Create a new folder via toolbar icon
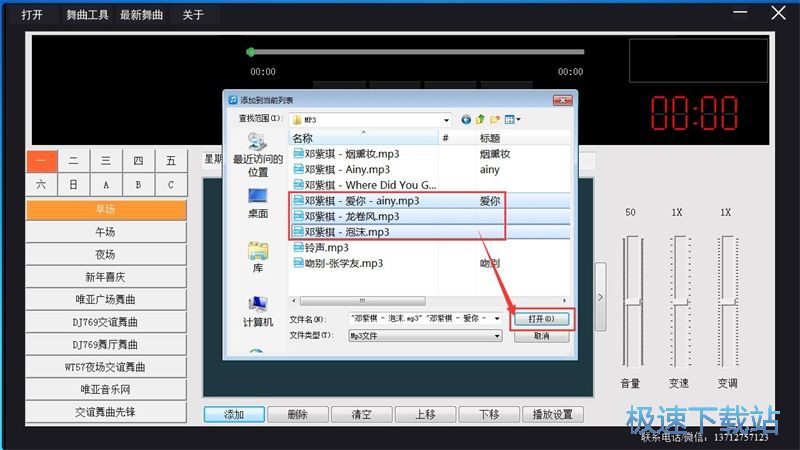This screenshot has height=450, width=800. click(494, 119)
